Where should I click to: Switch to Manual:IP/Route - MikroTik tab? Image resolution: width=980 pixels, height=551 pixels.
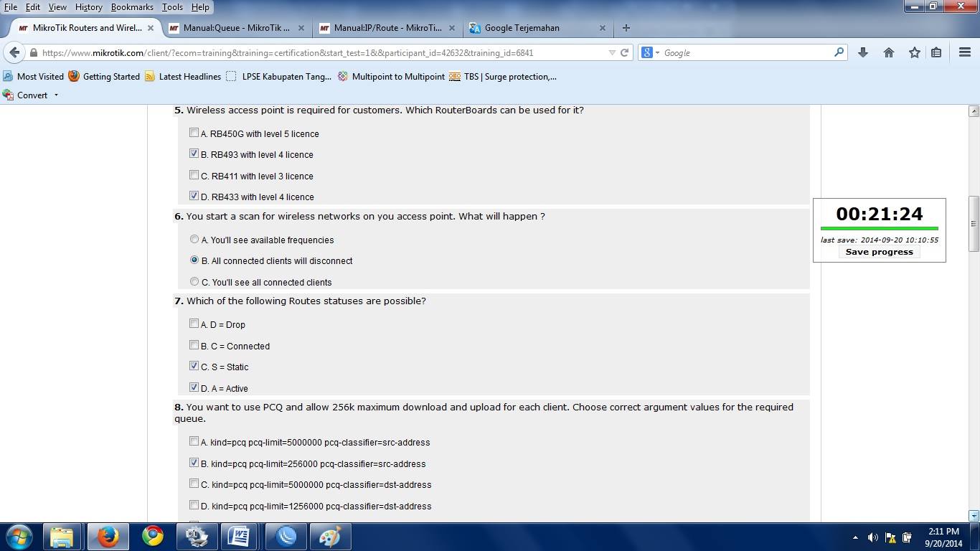(388, 28)
